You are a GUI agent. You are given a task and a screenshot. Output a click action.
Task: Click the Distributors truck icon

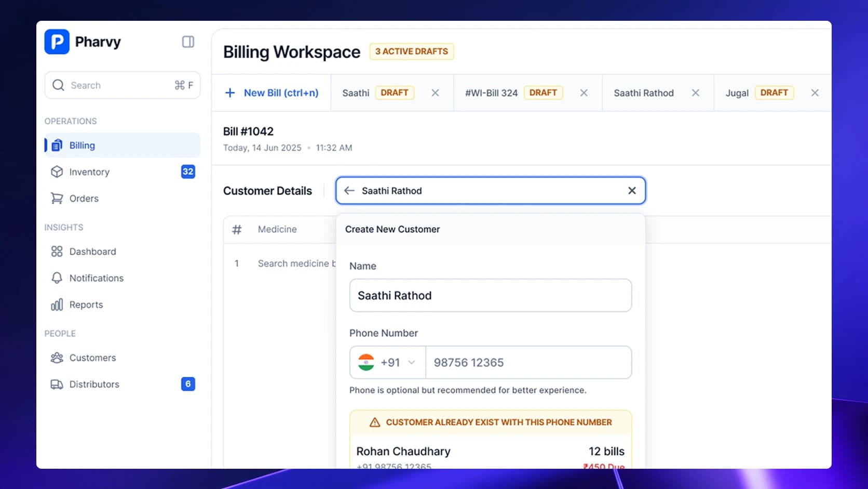point(57,384)
